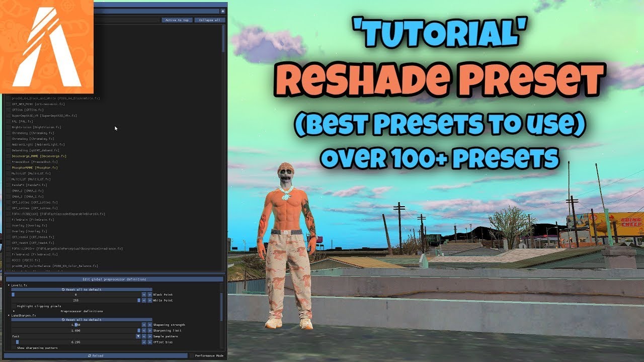
Task: Decrease Black Point with the left arrow
Action: pos(144,295)
